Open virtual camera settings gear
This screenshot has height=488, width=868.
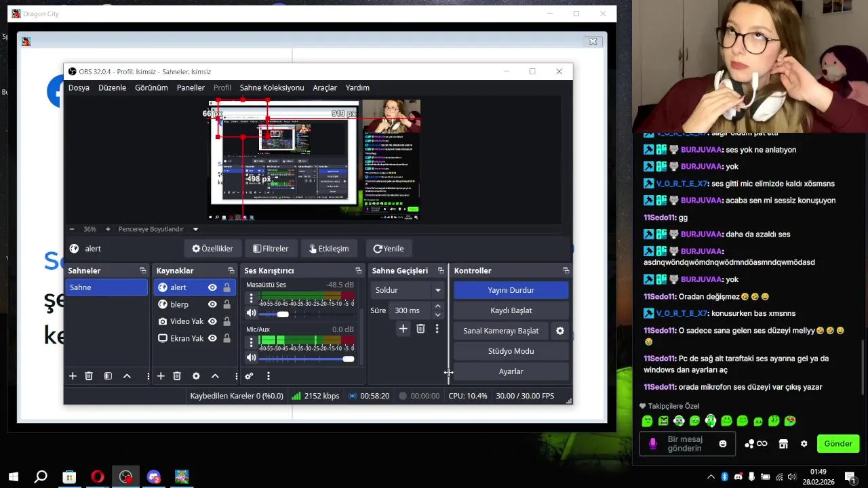(x=560, y=331)
